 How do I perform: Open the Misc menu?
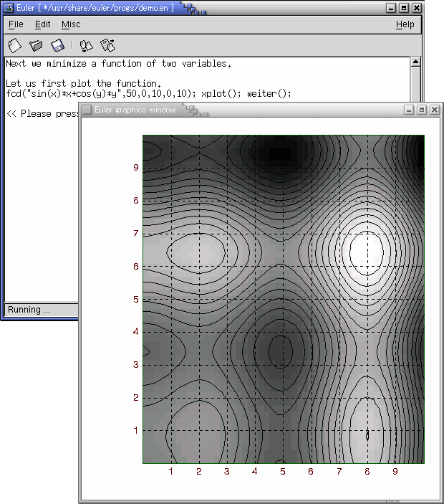[71, 24]
